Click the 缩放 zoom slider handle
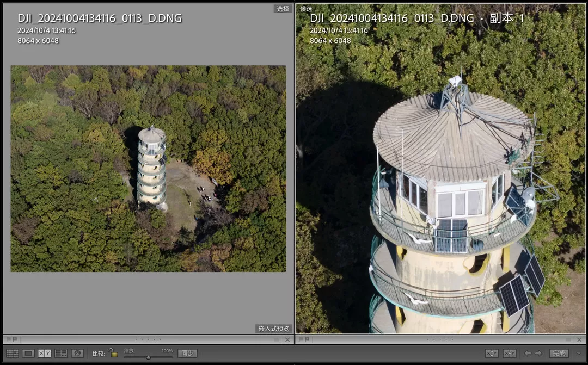 click(x=149, y=357)
